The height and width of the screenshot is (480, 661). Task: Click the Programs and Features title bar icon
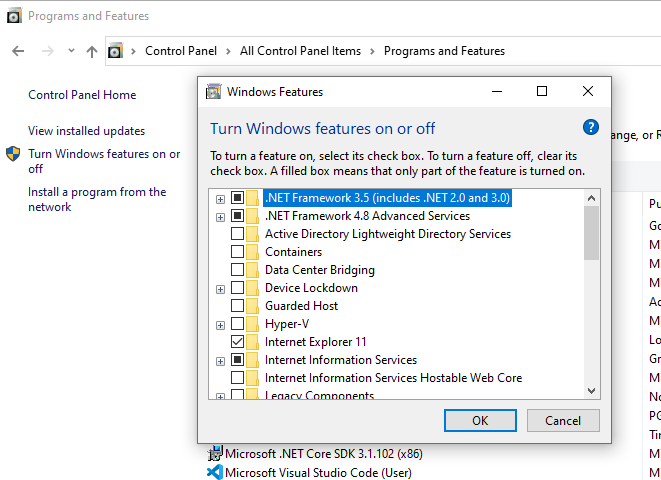14,16
